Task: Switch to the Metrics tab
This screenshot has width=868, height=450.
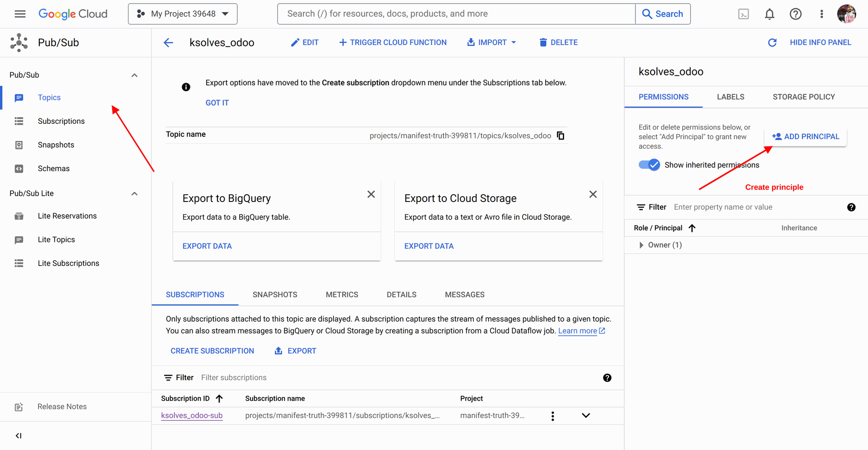Action: [x=342, y=295]
